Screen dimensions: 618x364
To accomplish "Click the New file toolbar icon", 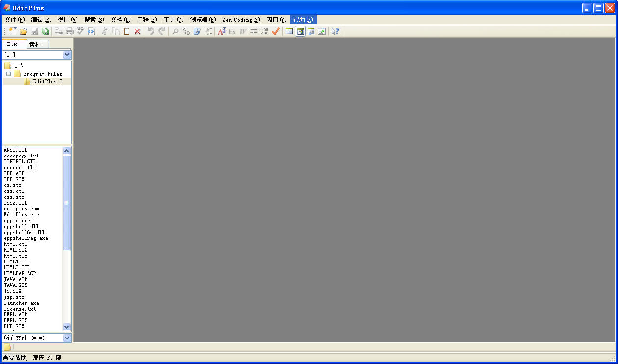I will click(x=13, y=31).
